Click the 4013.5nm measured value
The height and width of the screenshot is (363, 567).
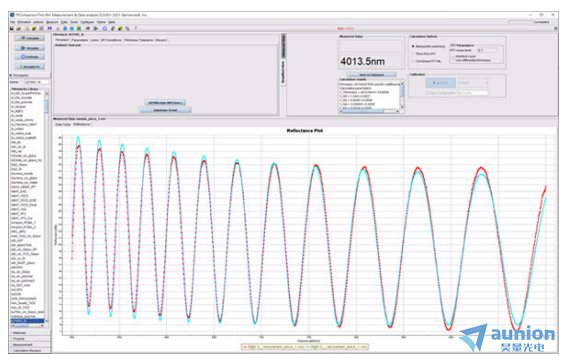pos(362,61)
